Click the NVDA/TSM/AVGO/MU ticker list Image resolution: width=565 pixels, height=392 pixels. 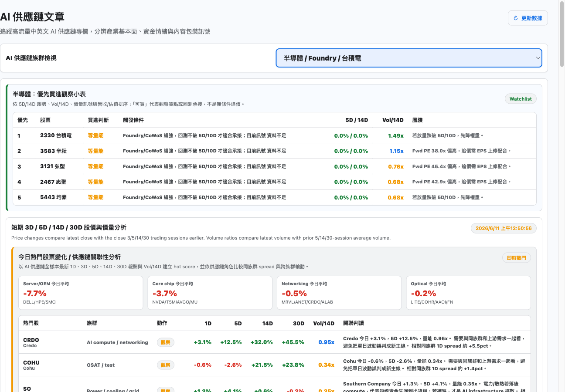175,302
